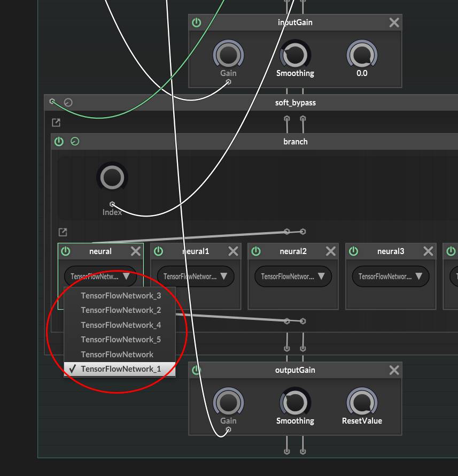Toggle the neural3 node power button
458x476 pixels.
pos(354,251)
